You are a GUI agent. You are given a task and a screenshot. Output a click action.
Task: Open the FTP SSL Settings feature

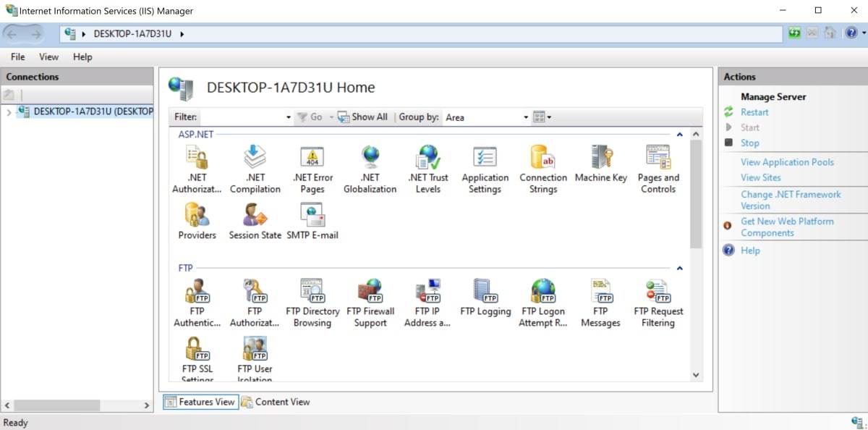pos(197,359)
